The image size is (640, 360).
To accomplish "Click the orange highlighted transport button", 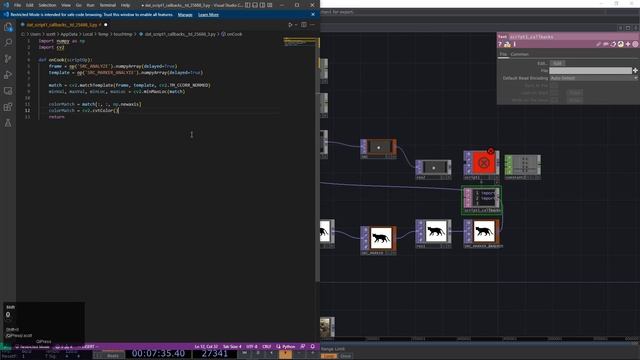I will click(x=285, y=353).
